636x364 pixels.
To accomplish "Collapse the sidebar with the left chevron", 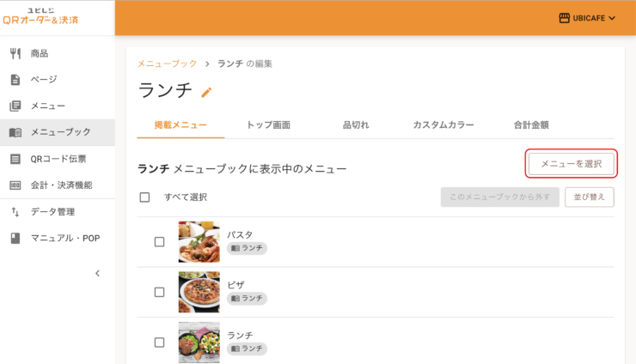I will [97, 273].
